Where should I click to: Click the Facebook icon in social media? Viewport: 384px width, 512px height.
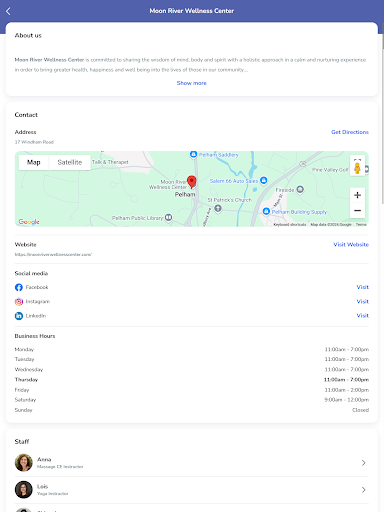pos(19,287)
